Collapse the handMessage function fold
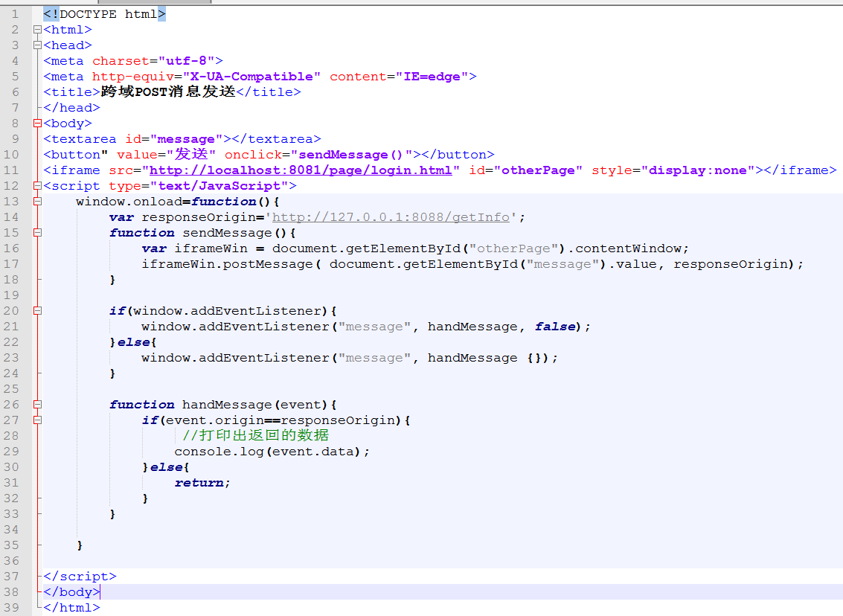Image resolution: width=843 pixels, height=616 pixels. pos(37,404)
